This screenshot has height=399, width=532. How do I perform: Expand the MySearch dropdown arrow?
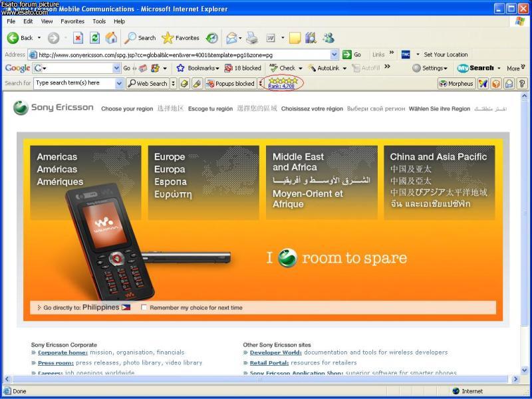(499, 68)
